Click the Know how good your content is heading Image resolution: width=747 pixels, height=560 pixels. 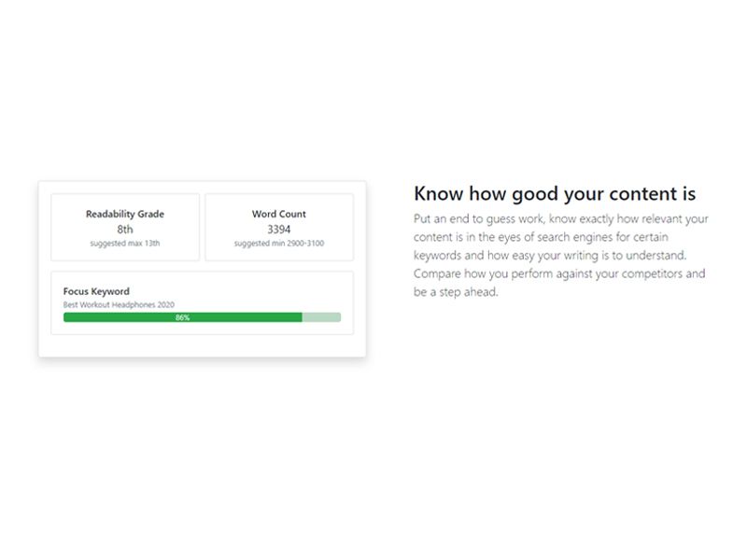pos(555,193)
